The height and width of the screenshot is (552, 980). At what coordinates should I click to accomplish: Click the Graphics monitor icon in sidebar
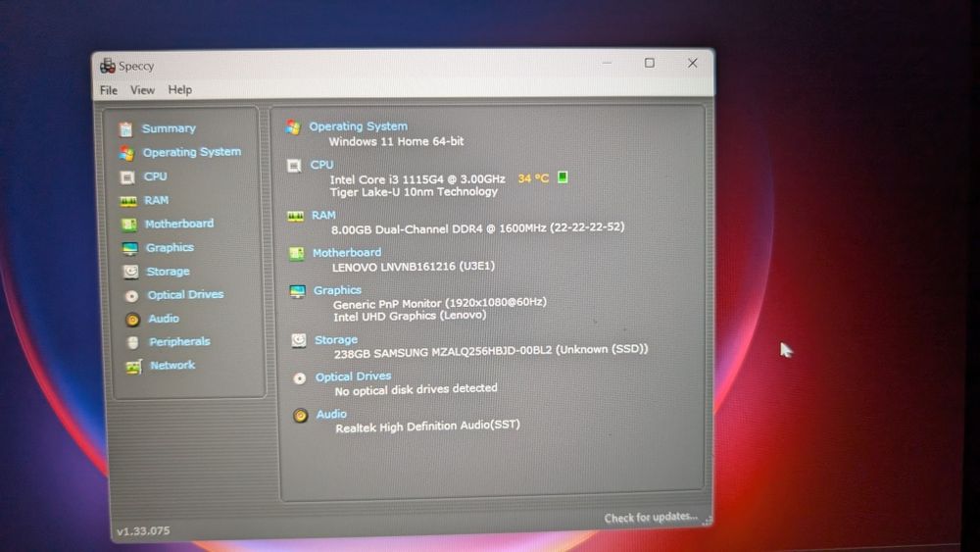(x=130, y=248)
